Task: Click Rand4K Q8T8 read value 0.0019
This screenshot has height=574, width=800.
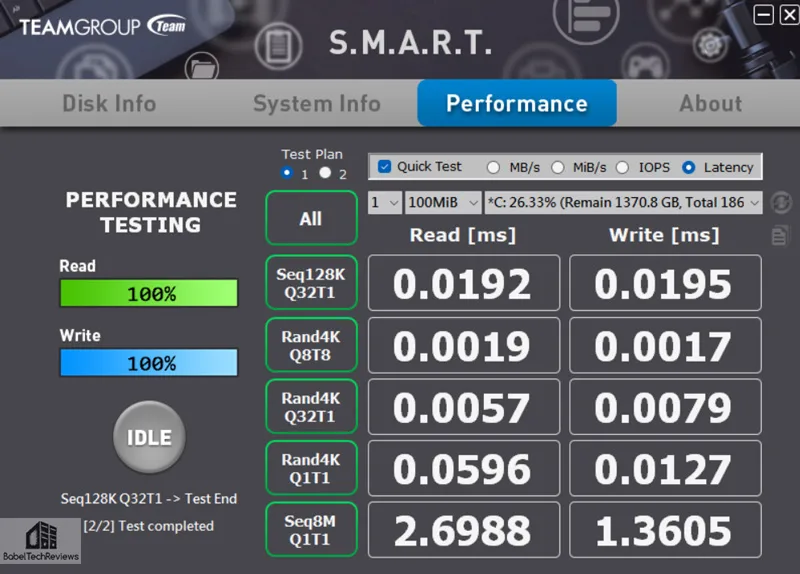Action: tap(464, 345)
